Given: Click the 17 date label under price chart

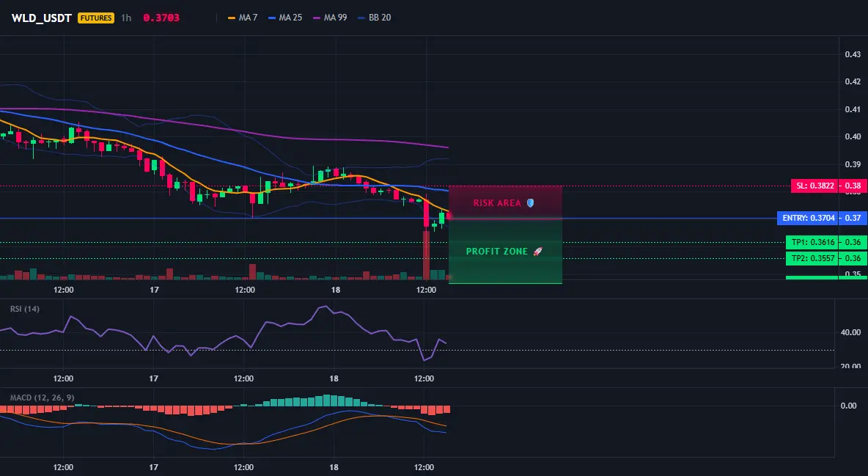Looking at the screenshot, I should (154, 290).
